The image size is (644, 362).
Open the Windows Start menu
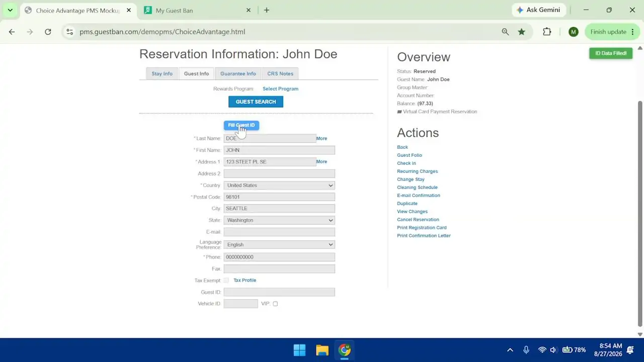pyautogui.click(x=299, y=350)
